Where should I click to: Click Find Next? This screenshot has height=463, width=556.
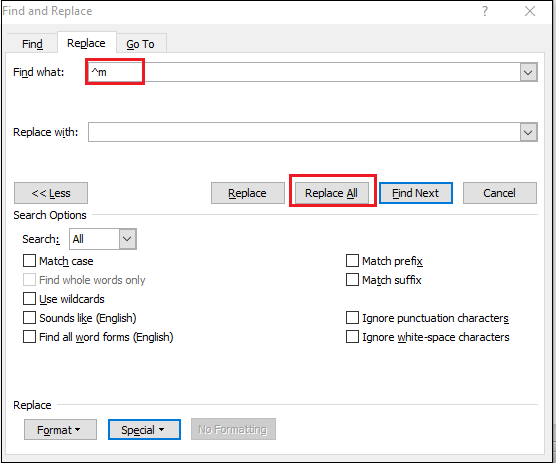point(416,193)
